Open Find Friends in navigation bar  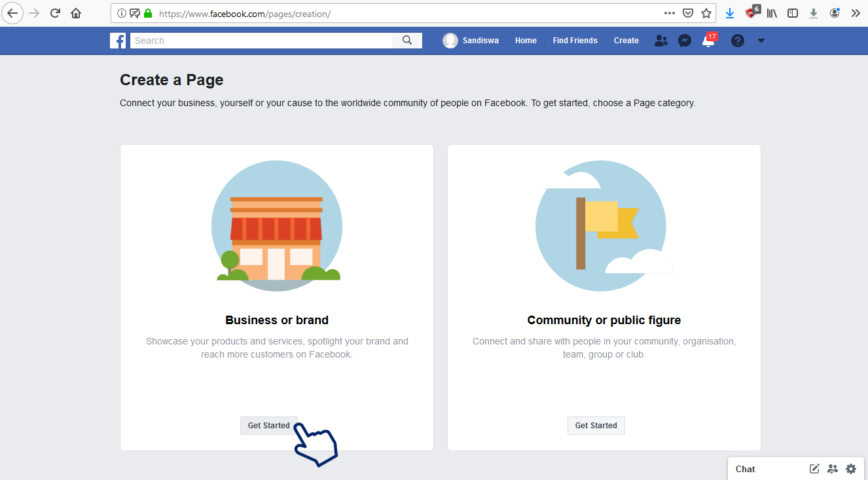[x=575, y=41]
